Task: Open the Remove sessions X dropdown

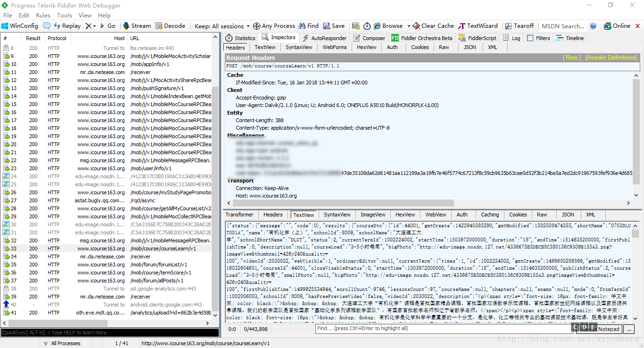Action: (x=91, y=26)
